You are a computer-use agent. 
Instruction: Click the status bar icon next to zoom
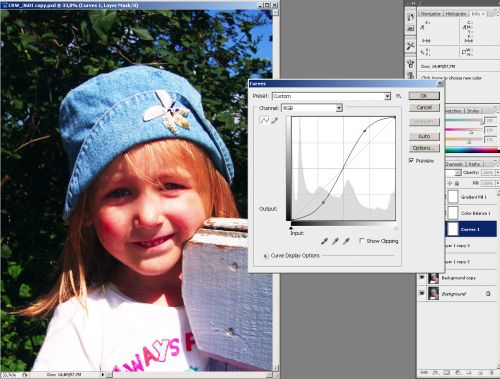click(25, 375)
